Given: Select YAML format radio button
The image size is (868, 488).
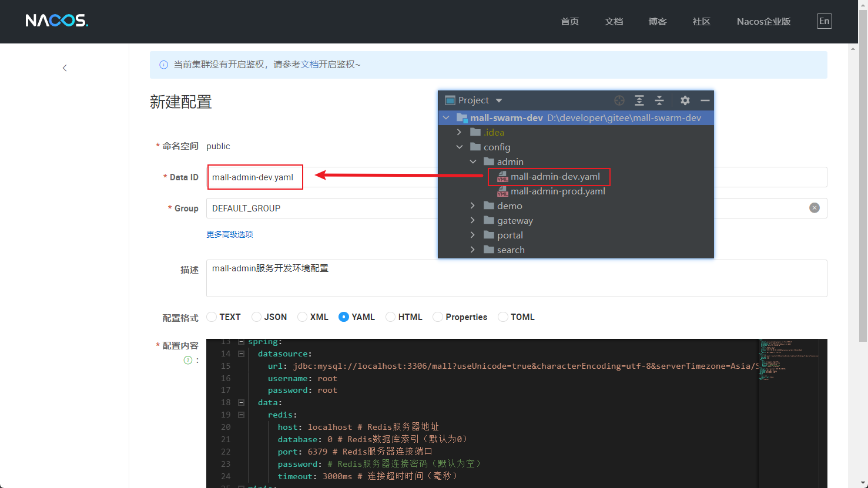Looking at the screenshot, I should click(x=344, y=317).
